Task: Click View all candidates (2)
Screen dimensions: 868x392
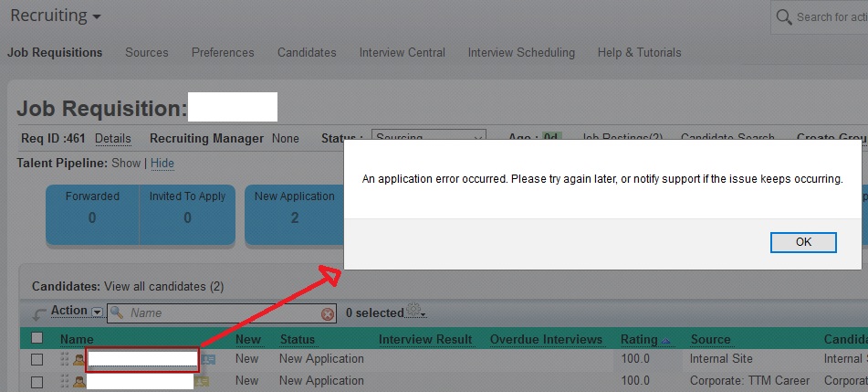Action: click(164, 287)
